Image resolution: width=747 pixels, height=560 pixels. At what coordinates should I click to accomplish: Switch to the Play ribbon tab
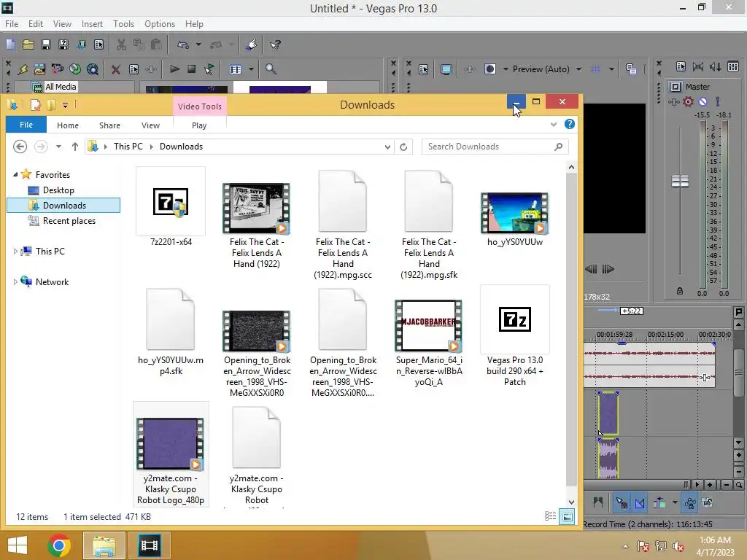point(199,125)
